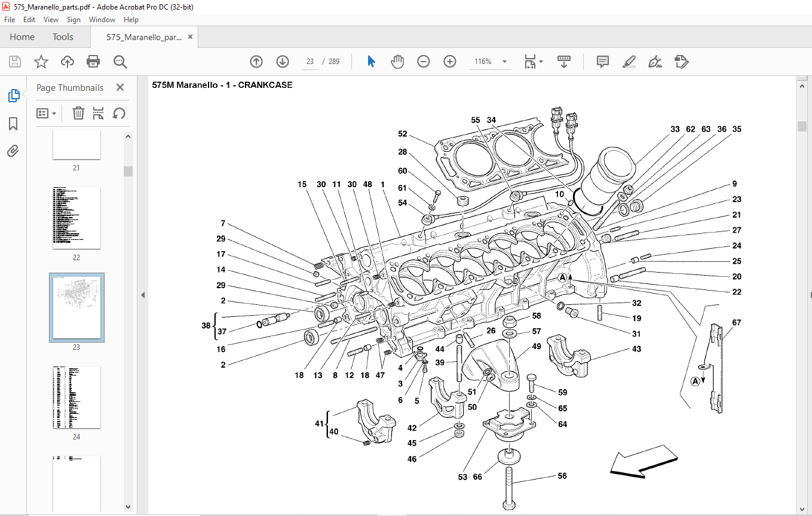Open Page Thumbnails sidebar icon
This screenshot has width=812, height=516.
pos(13,96)
